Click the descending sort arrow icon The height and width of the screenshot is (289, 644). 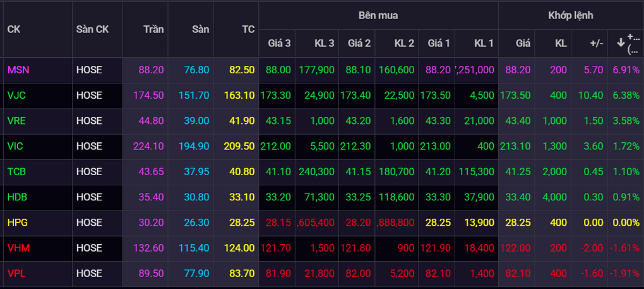click(x=621, y=43)
